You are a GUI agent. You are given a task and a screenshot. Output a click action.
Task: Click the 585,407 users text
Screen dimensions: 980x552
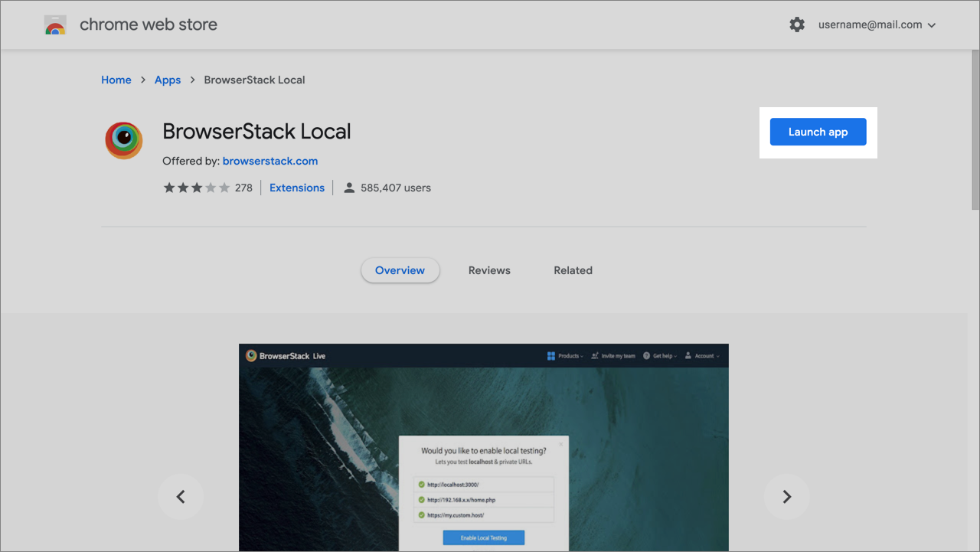pos(396,188)
